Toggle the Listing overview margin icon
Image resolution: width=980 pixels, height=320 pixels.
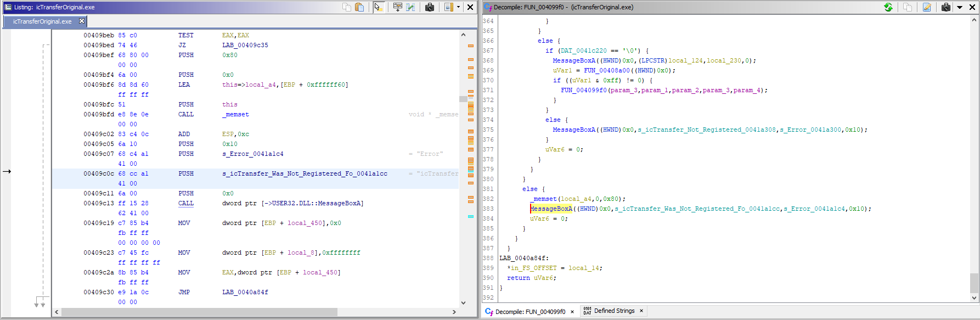(x=448, y=7)
